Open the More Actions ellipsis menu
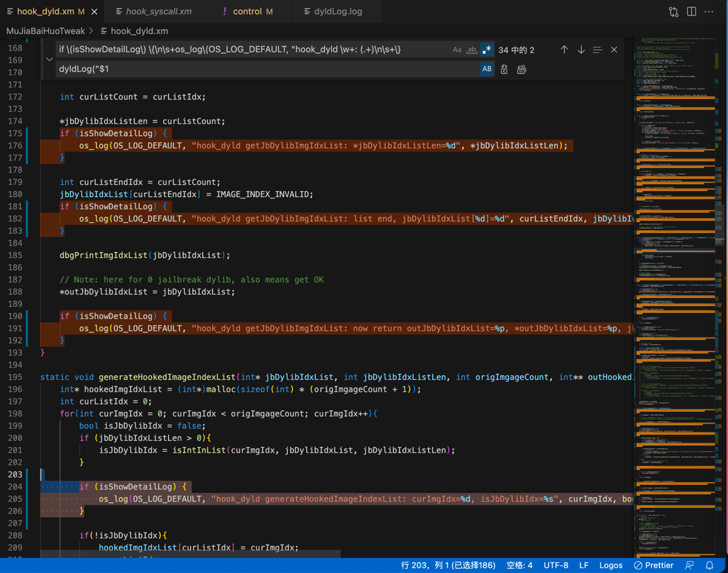This screenshot has width=728, height=573. click(709, 12)
